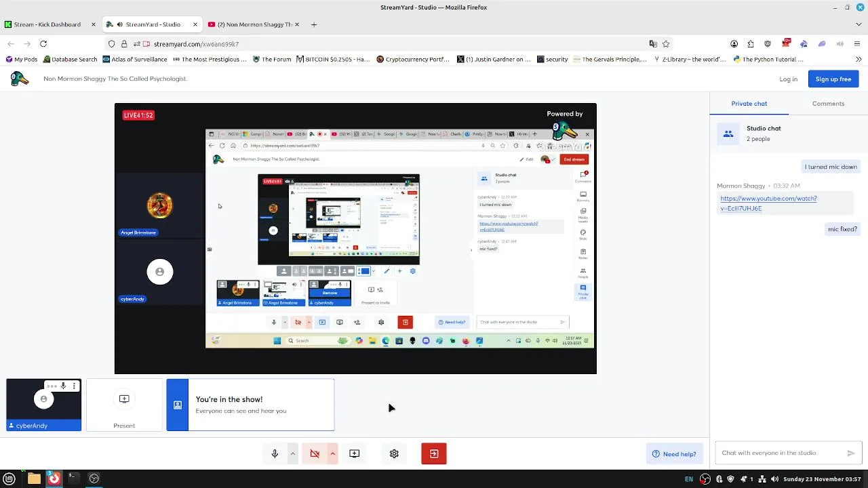Click the browser back arrow
The height and width of the screenshot is (488, 868).
(11, 44)
